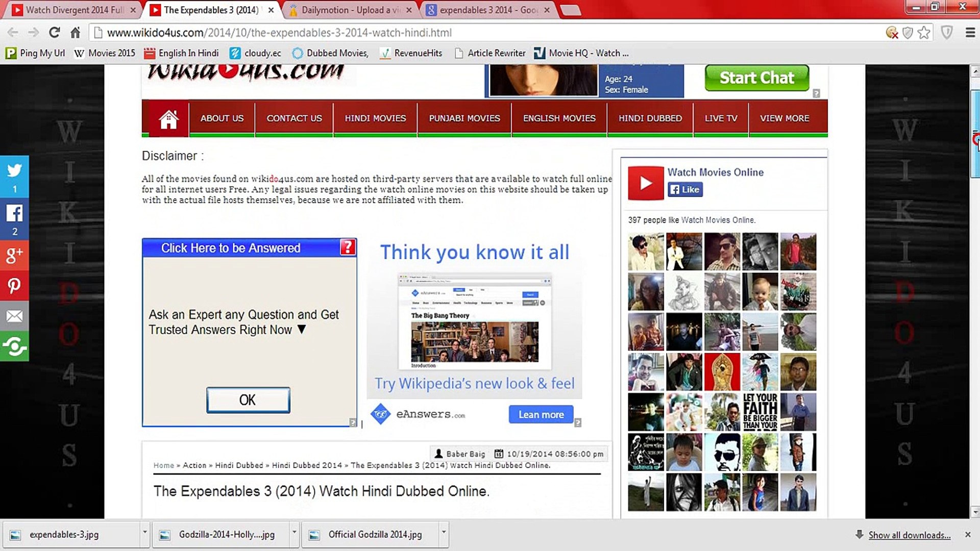Open green ShareThis more-options icon
980x551 pixels.
[x=14, y=347]
